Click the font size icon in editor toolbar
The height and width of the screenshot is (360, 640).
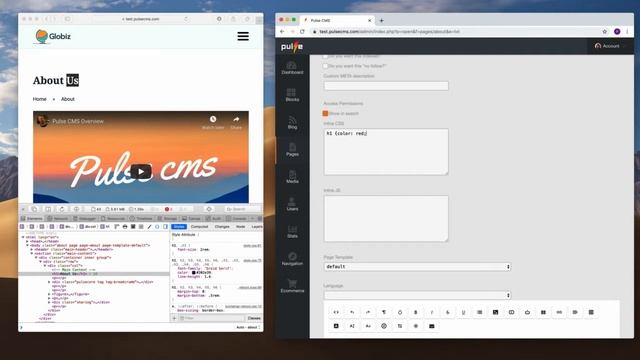[352, 326]
